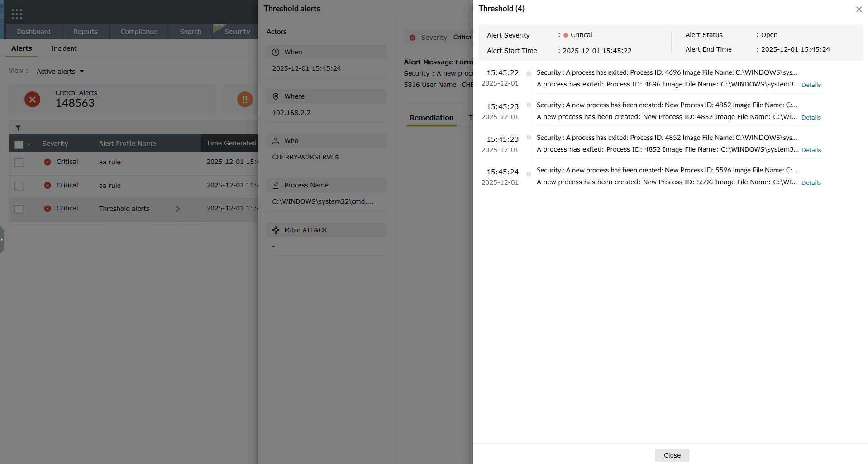Click the orange warning severity icon

pos(245,99)
